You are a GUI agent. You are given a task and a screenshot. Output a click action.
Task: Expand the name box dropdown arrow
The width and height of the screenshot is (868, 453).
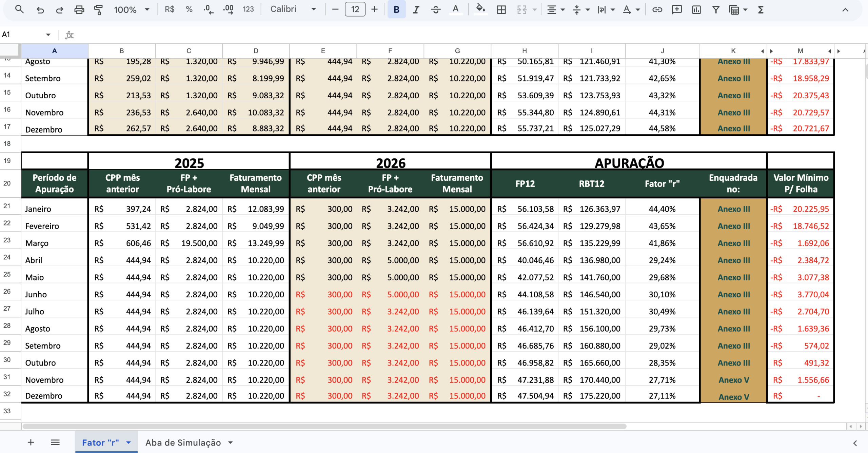coord(48,35)
